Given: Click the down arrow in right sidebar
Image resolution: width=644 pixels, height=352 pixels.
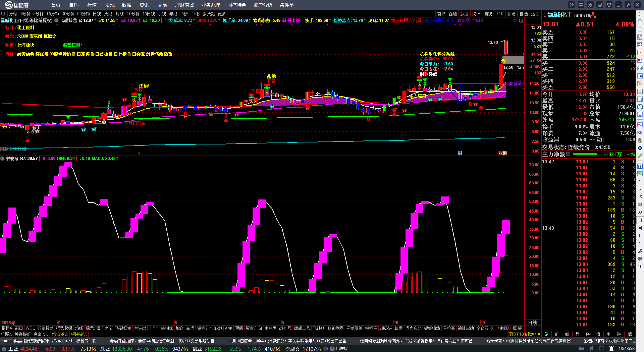Looking at the screenshot, I should 640,29.
